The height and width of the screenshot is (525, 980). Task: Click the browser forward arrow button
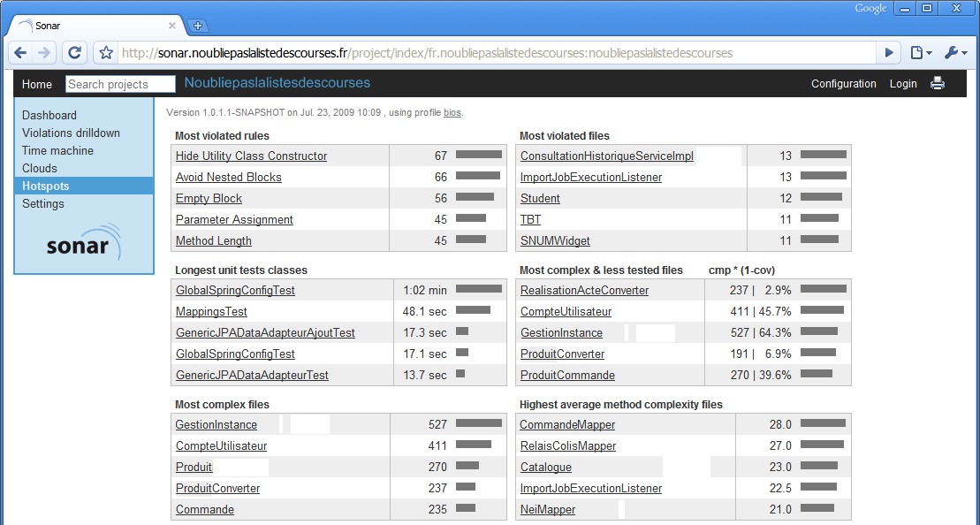[x=45, y=53]
